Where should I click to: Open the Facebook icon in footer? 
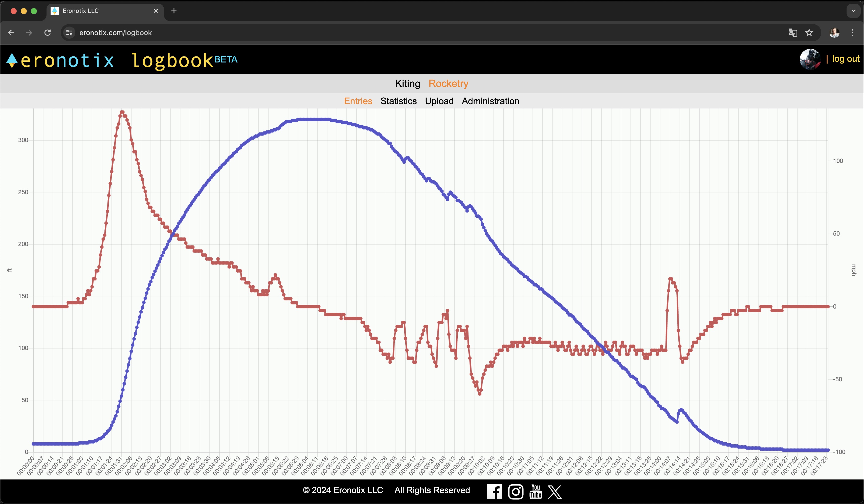click(x=494, y=492)
